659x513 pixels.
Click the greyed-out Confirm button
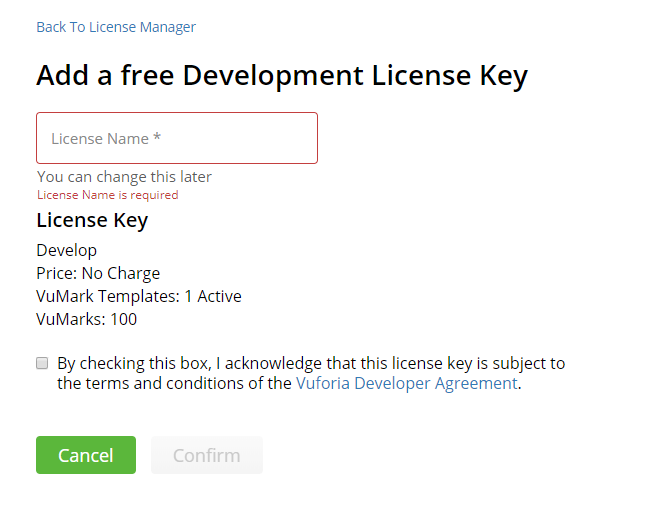pos(207,455)
